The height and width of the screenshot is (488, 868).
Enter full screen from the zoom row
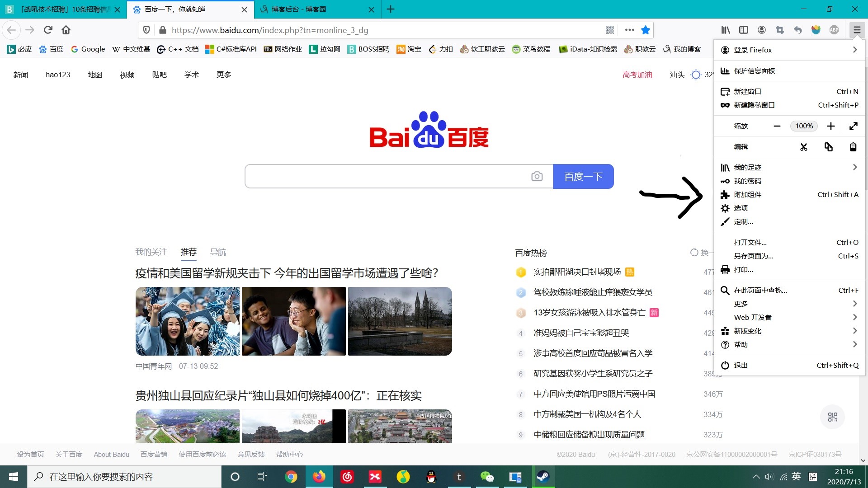tap(853, 126)
